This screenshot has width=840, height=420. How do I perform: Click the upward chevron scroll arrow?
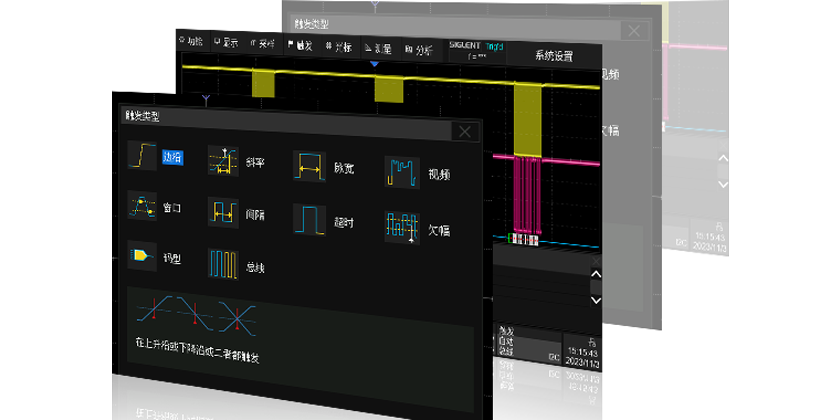(596, 275)
